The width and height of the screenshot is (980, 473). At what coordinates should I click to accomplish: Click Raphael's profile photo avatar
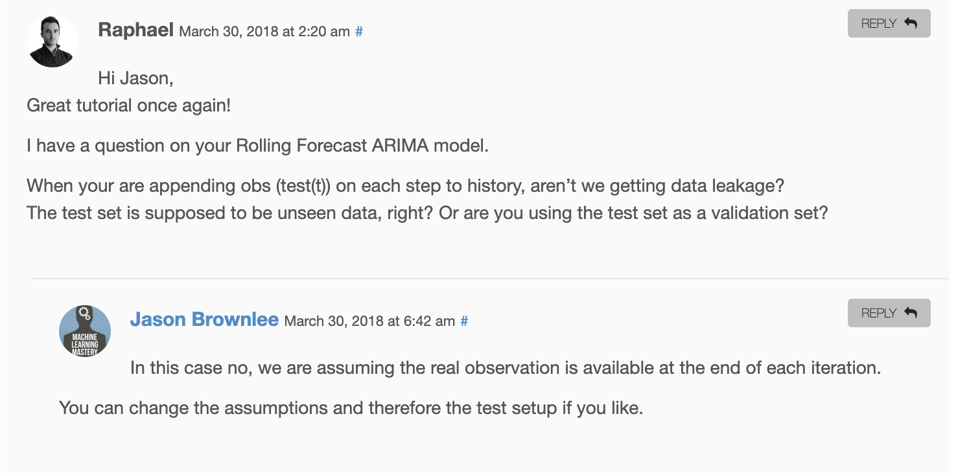pyautogui.click(x=52, y=41)
